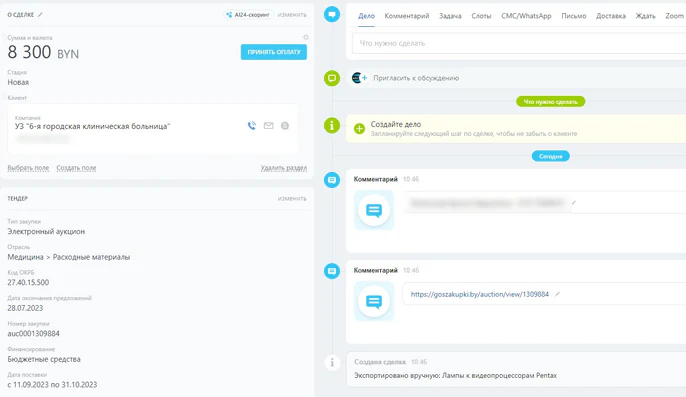The image size is (686, 397).
Task: Click the green info timeline icon
Action: (332, 126)
